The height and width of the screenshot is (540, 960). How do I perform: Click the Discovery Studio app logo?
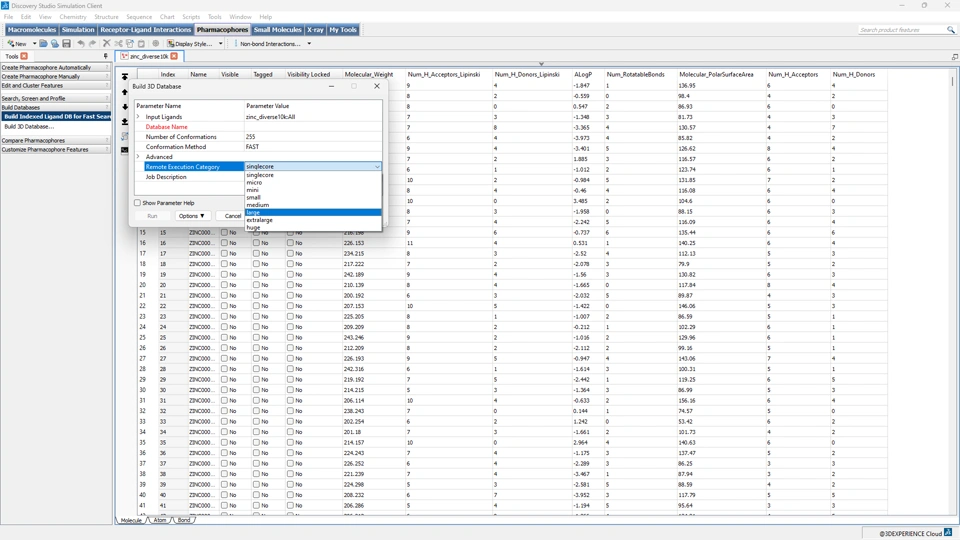click(6, 6)
